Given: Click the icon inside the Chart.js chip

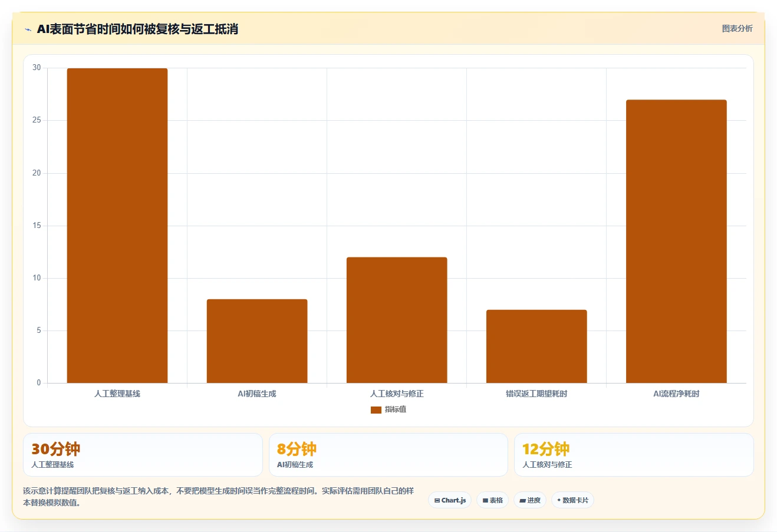Looking at the screenshot, I should pyautogui.click(x=437, y=500).
